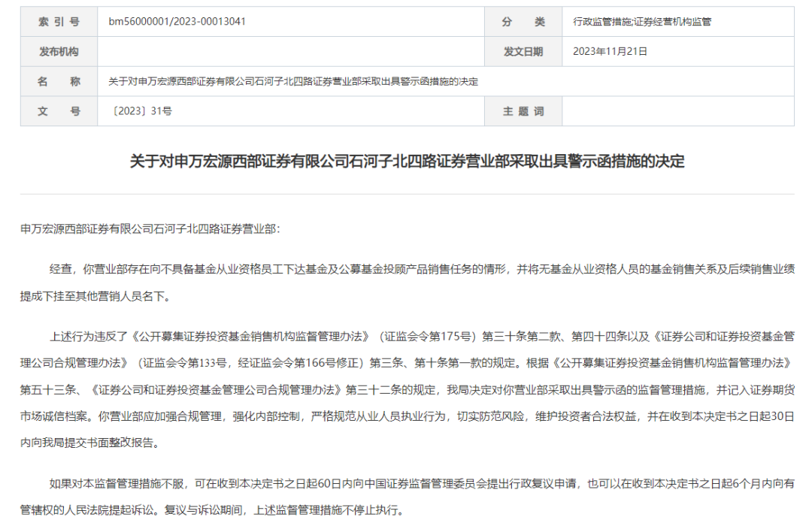Click the paragraph starting with 上述行为违反了
Viewport: 812px width, 520px height.
click(x=407, y=389)
